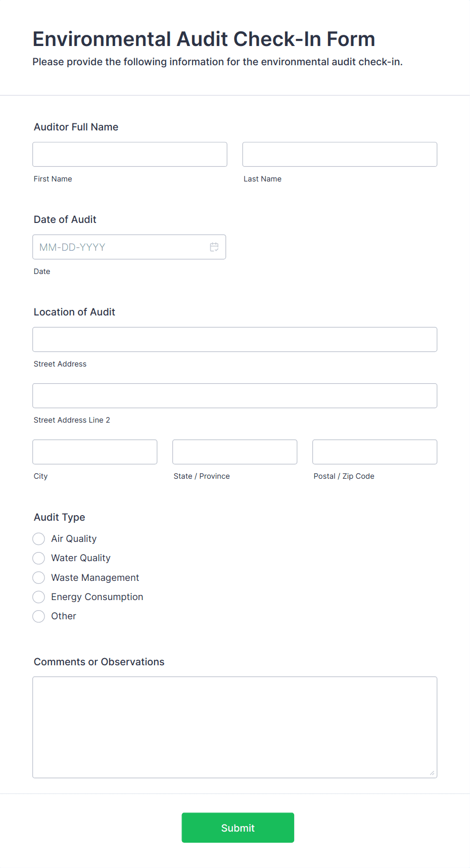Focus the Postal / Zip Code field
Viewport: 470px width, 868px height.
[x=375, y=452]
